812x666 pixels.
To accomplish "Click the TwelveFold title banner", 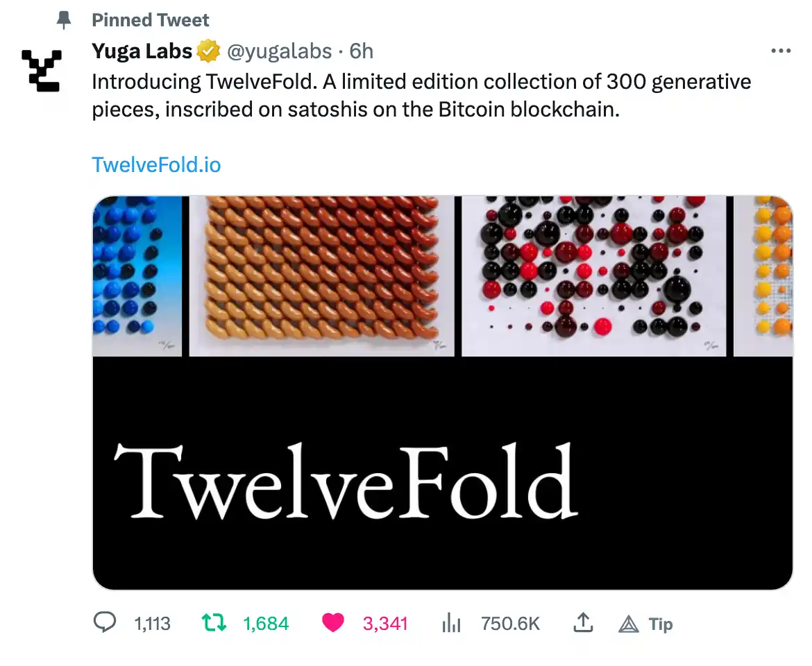I will point(347,480).
